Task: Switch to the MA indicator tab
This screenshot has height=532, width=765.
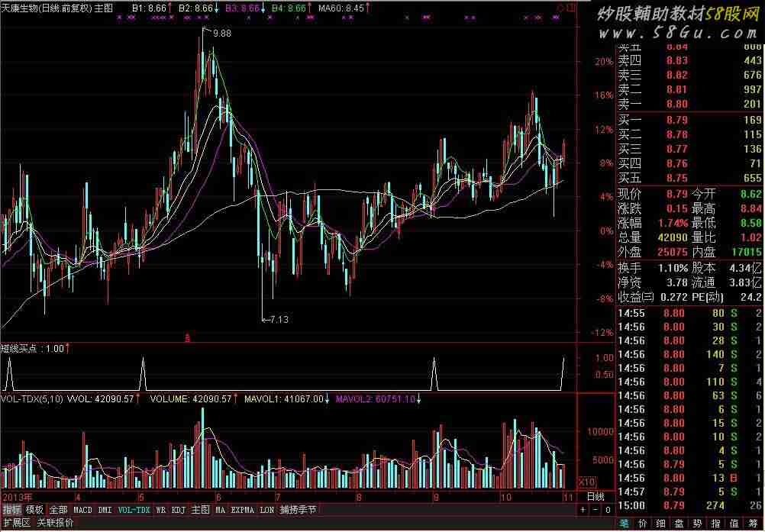Action: (220, 510)
